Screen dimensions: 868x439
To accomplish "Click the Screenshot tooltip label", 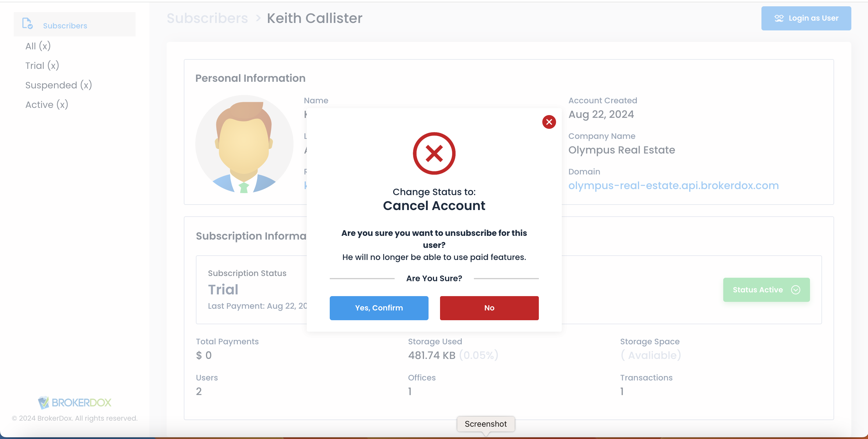I will [x=485, y=424].
